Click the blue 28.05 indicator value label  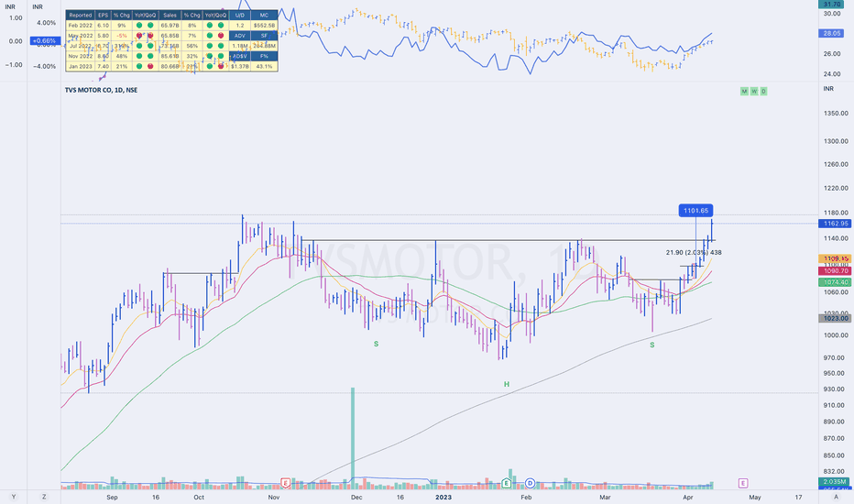[832, 33]
